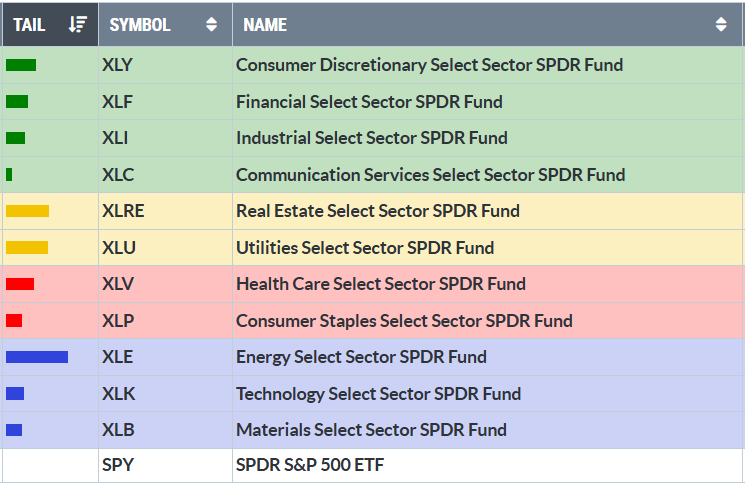745x483 pixels.
Task: Click the TAIL column header label
Action: 30,25
